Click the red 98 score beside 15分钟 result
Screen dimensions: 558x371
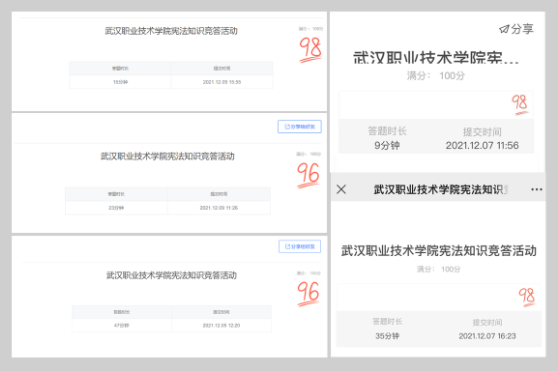(310, 49)
